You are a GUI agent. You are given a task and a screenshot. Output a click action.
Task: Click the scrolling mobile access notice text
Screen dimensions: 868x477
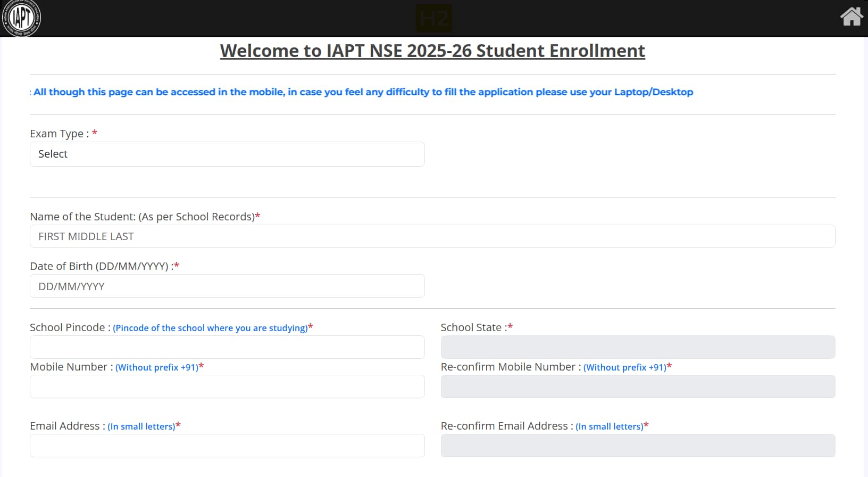pyautogui.click(x=362, y=92)
